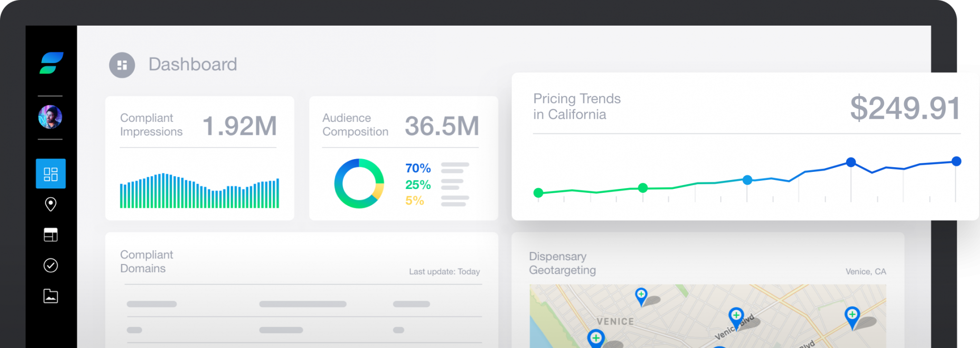Screen dimensions: 980x348
Task: Click the Compliant Impressions label
Action: [x=151, y=125]
